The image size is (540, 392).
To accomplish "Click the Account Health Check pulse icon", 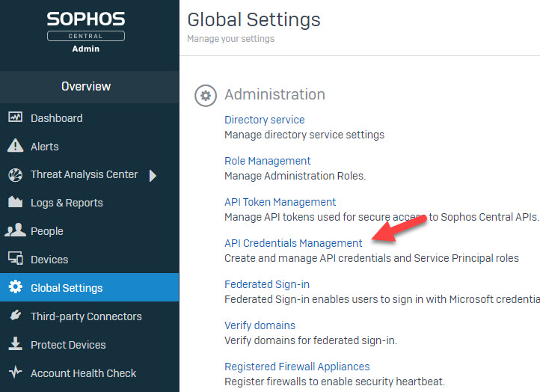I will pyautogui.click(x=15, y=372).
